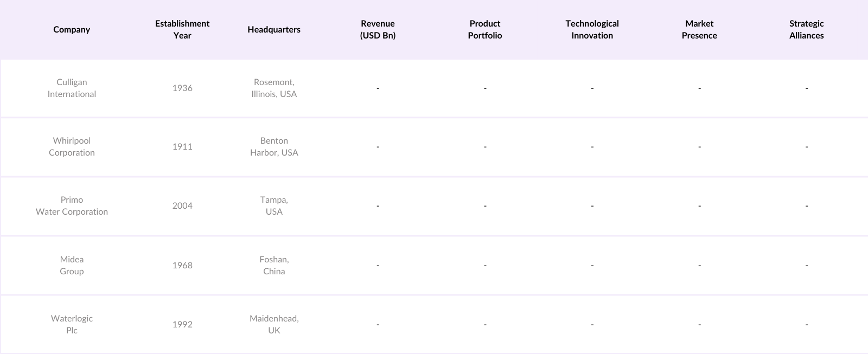Image resolution: width=868 pixels, height=354 pixels.
Task: Select the Primo Water Corporation cell
Action: tap(72, 205)
